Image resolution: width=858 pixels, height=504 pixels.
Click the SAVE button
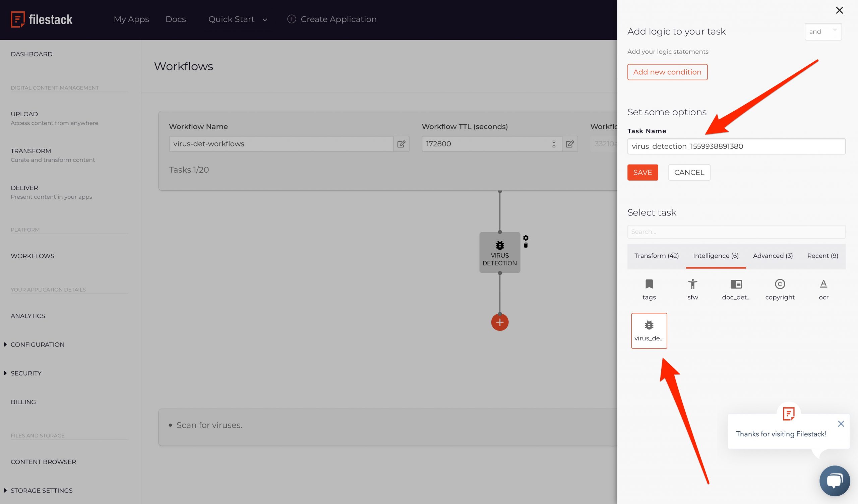tap(642, 172)
